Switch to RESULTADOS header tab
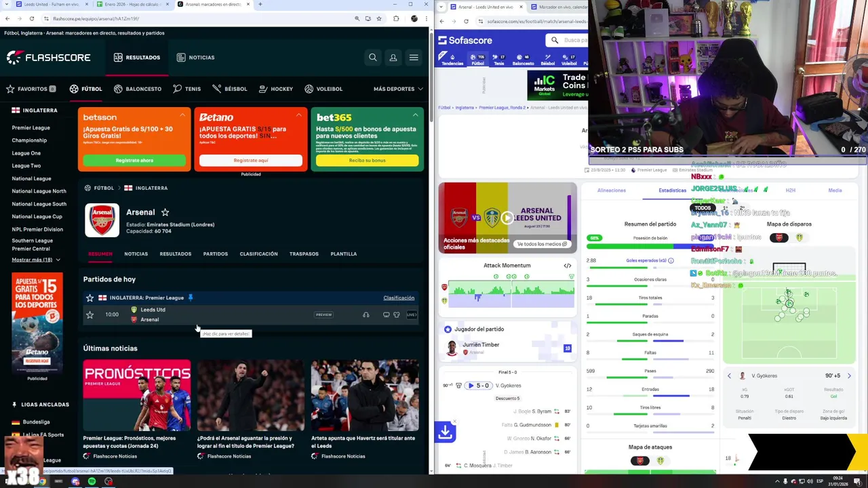Viewport: 868px width, 488px height. click(x=137, y=58)
